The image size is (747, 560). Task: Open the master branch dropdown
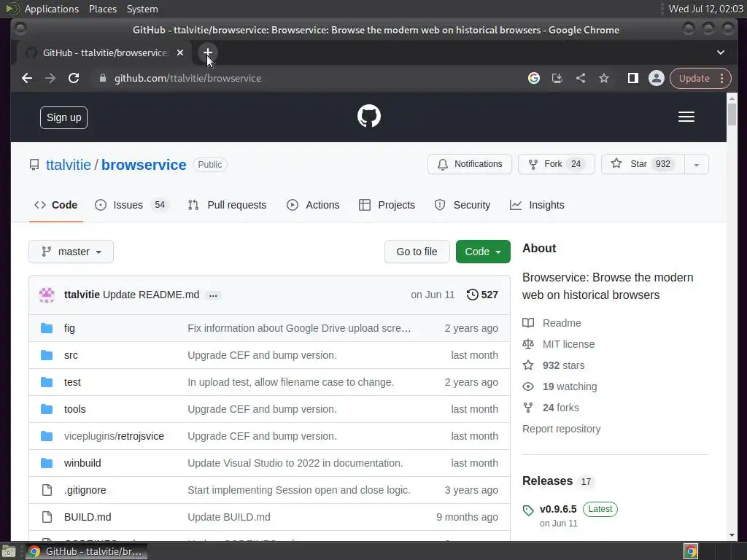pos(71,252)
